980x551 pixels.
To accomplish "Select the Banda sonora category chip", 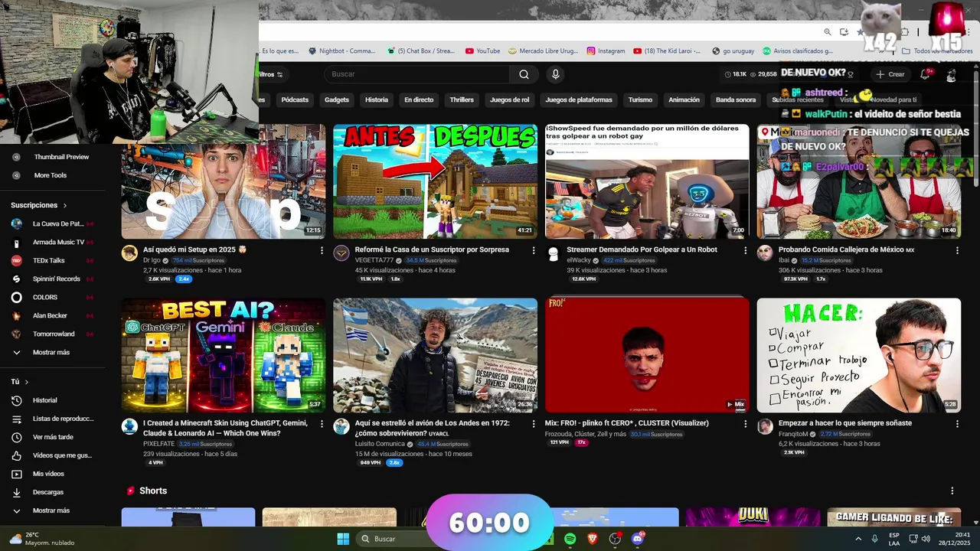I will tap(736, 99).
